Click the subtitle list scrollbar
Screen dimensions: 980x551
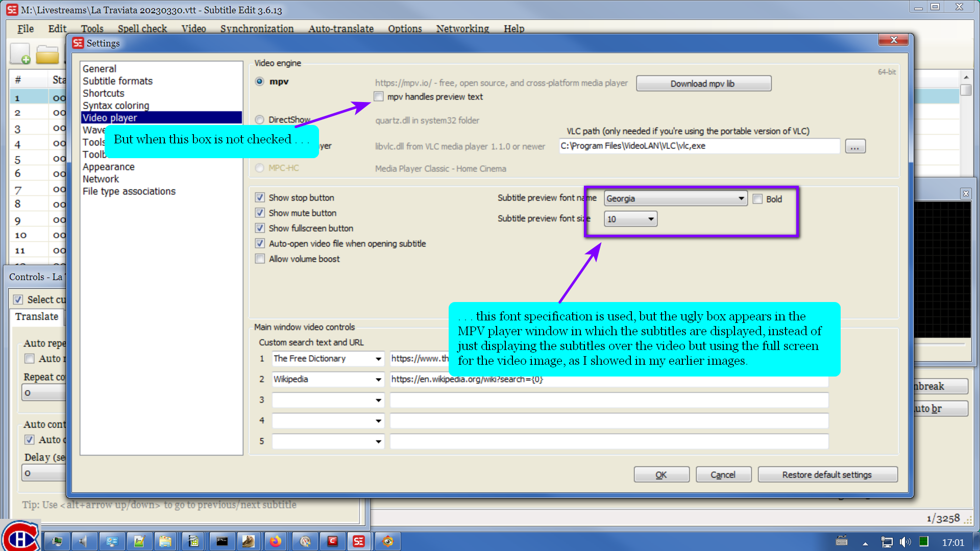(966, 89)
